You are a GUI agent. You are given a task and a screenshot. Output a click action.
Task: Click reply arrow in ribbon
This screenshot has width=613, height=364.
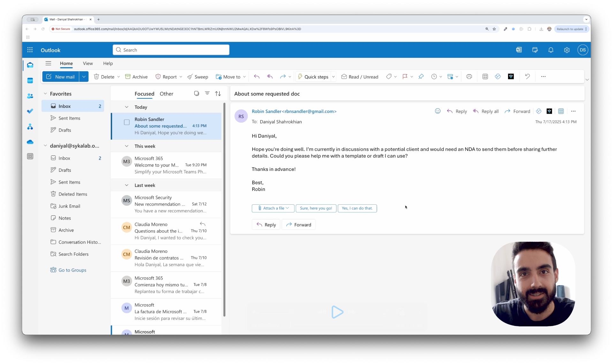(257, 77)
